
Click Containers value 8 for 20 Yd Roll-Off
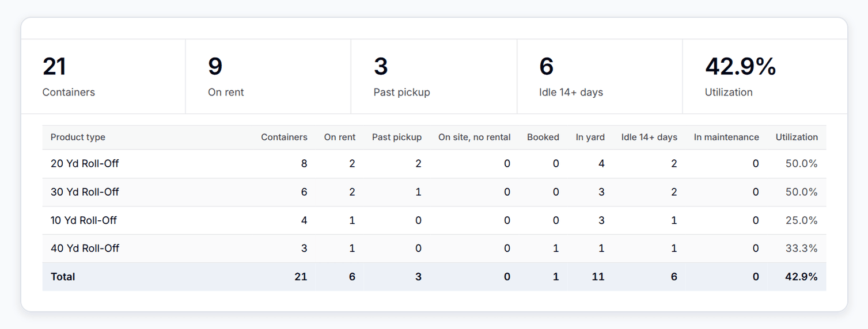pyautogui.click(x=304, y=163)
